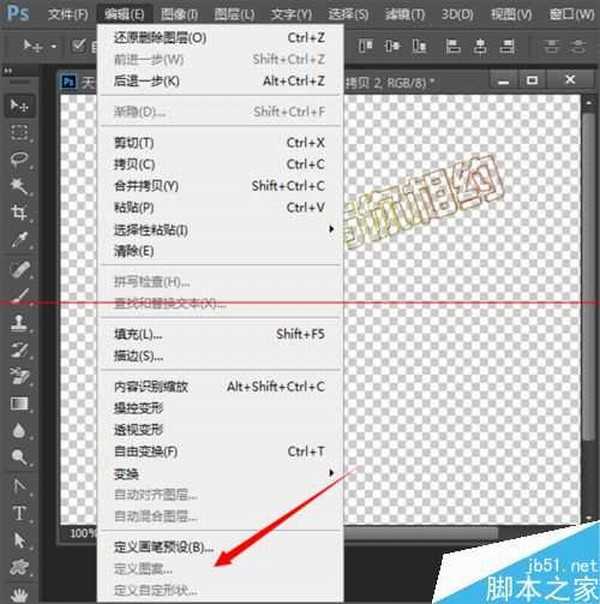Choose 自由变换(F) menu entry

220,451
